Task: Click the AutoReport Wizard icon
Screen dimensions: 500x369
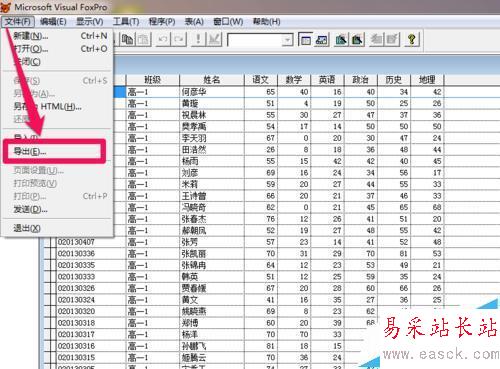Action: (x=393, y=40)
